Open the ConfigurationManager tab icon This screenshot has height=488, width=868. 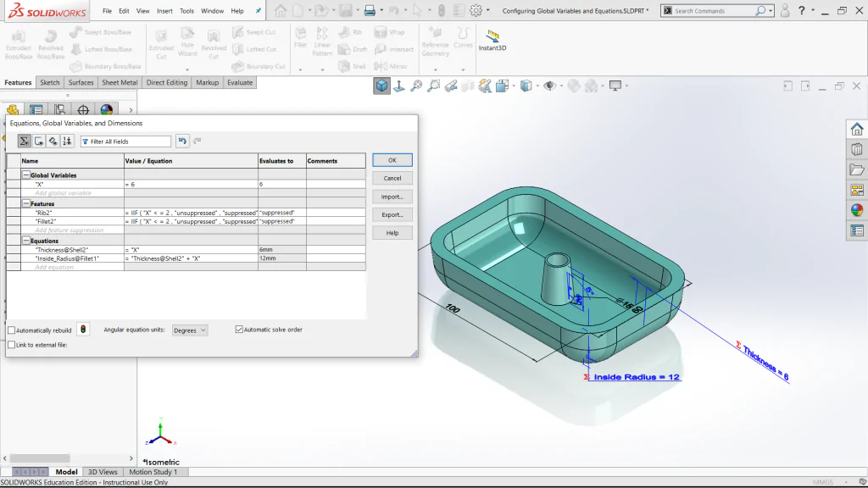[60, 109]
